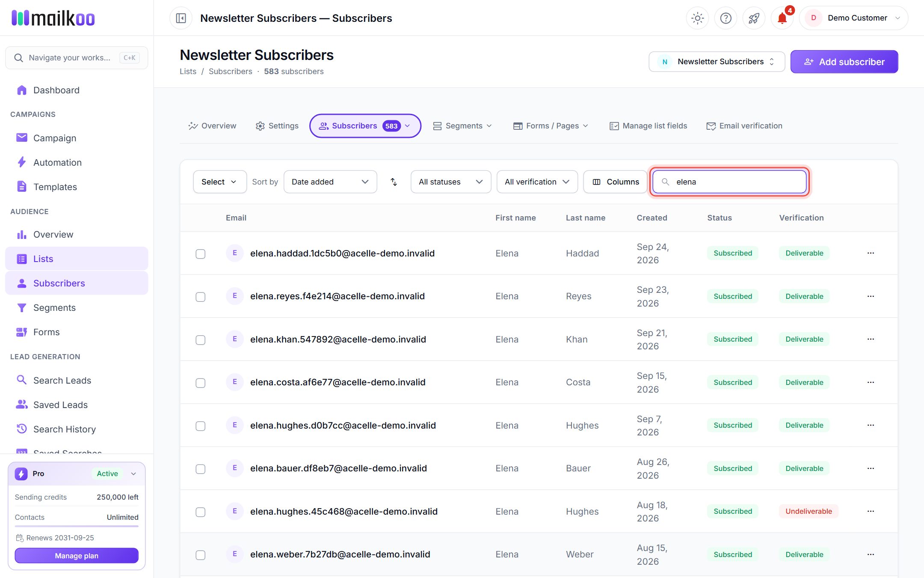Open the Select dropdown

click(219, 182)
